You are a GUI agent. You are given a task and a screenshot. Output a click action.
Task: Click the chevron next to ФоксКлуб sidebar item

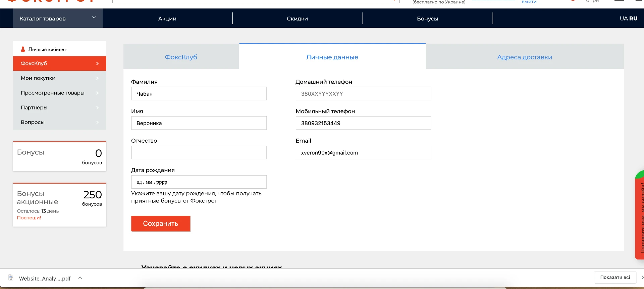[x=98, y=63]
